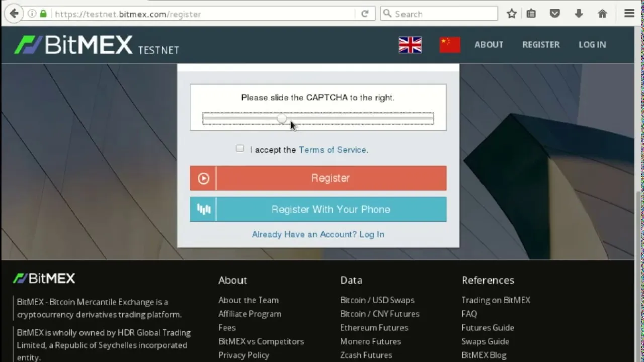Reload the page with the refresh icon
The width and height of the screenshot is (644, 362).
tap(365, 14)
